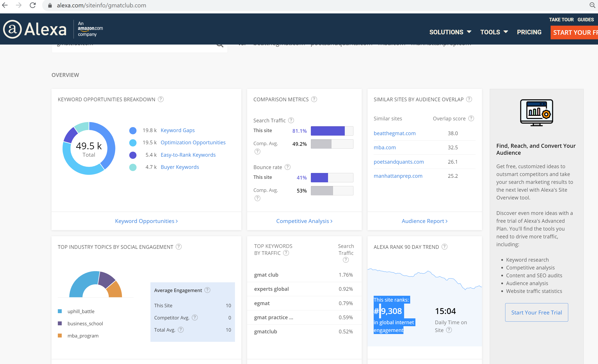Click help icon next to Average Engagement
Screen dimensions: 598x364
pyautogui.click(x=207, y=290)
